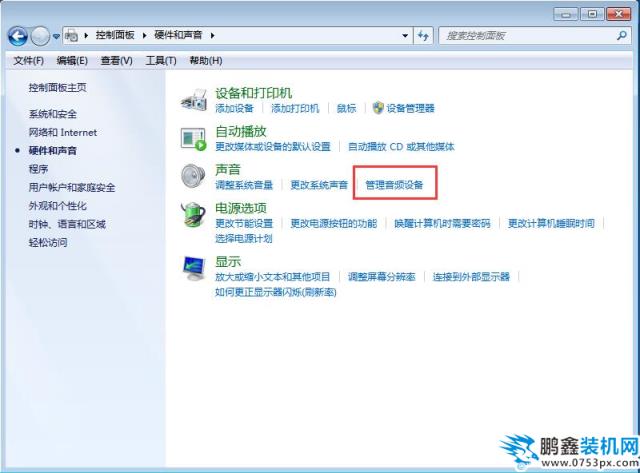Click the Back navigation arrow button
Viewport: 640px width, 473px height.
pyautogui.click(x=18, y=36)
